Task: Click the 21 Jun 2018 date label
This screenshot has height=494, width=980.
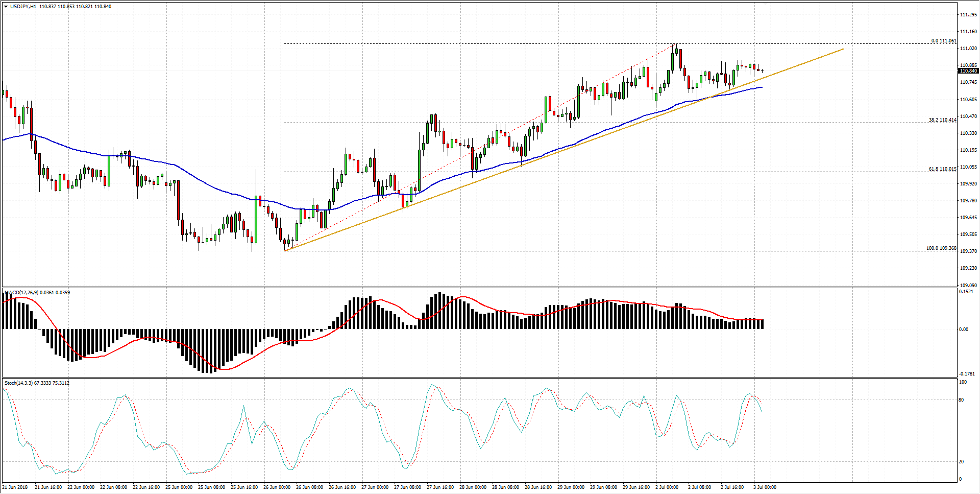Action: click(x=15, y=487)
